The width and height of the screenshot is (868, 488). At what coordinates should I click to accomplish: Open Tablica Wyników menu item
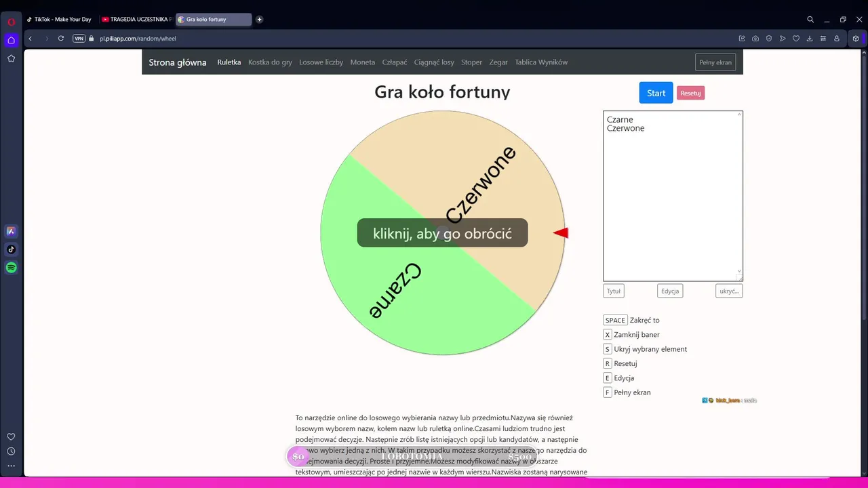click(x=541, y=62)
